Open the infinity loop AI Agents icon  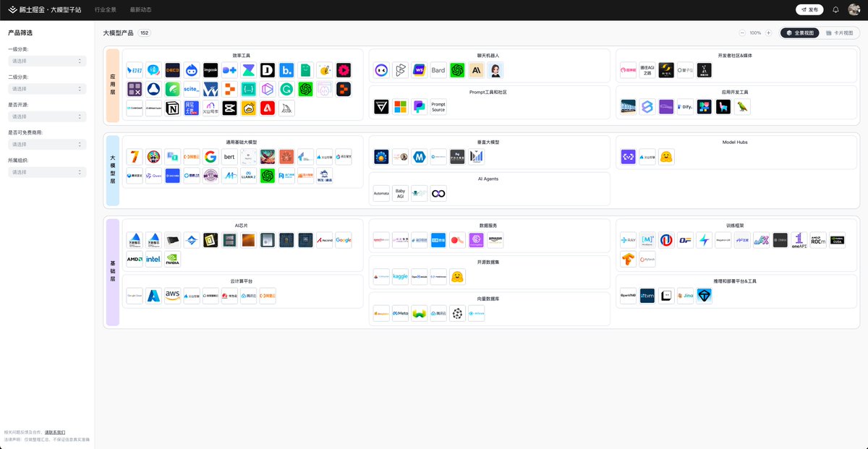(x=438, y=194)
